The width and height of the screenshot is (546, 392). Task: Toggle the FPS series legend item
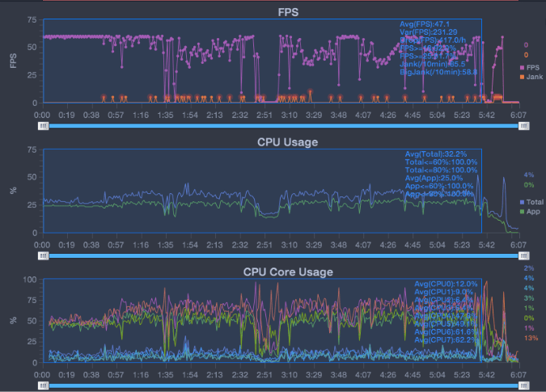[529, 67]
